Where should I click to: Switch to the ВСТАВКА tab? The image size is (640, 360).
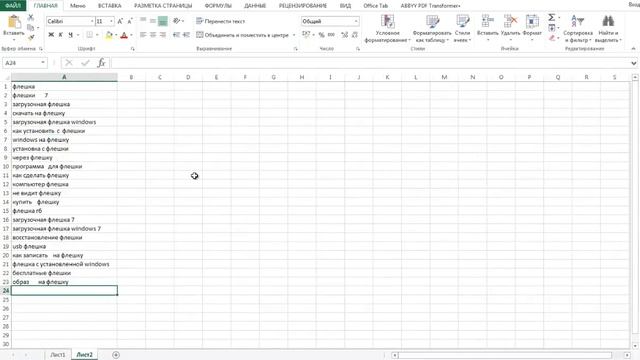(x=110, y=6)
